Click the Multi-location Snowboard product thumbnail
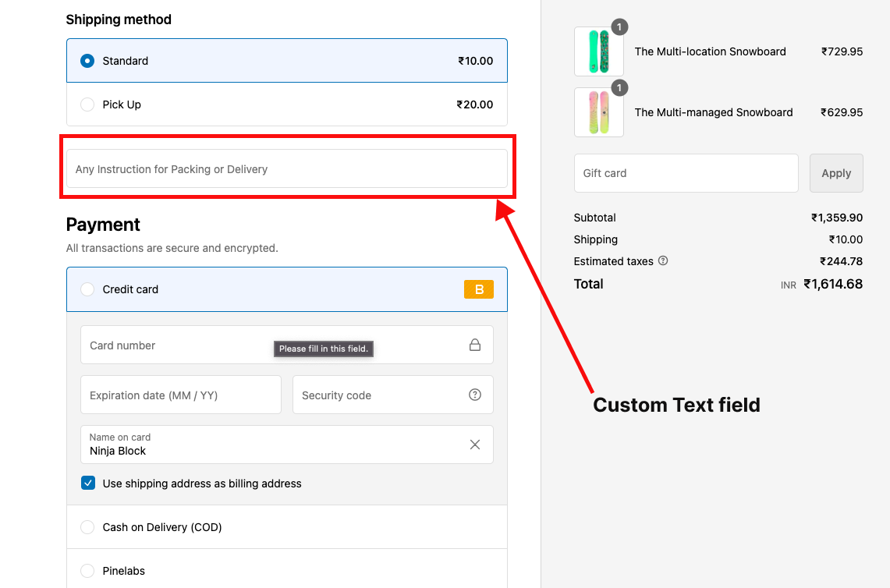 click(599, 51)
